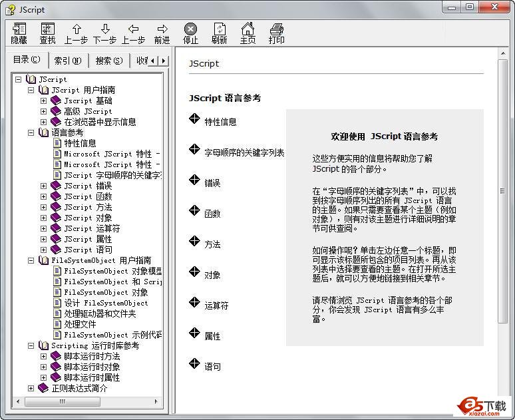The image size is (515, 420).
Task: Click the tree horizontal scrollbar thumb
Action: click(63, 401)
